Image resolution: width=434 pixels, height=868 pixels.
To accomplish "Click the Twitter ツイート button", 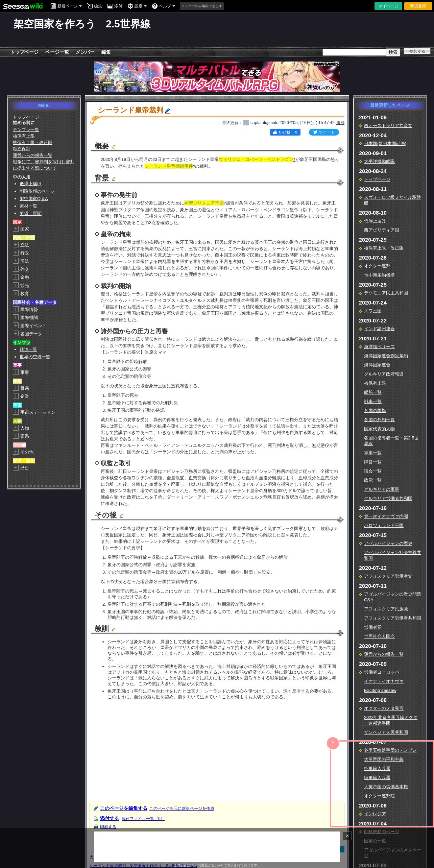I will tap(323, 132).
